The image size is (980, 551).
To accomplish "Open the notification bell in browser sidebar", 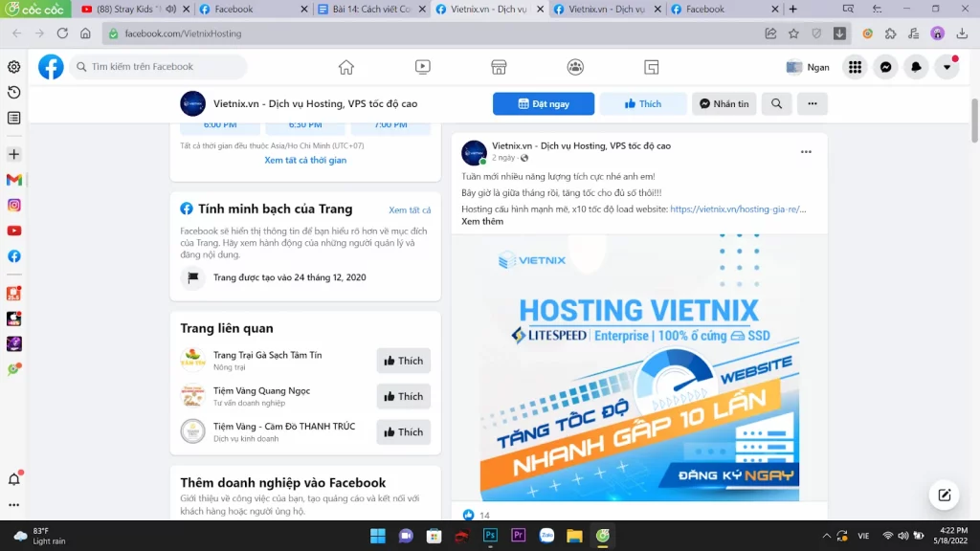I will 13,479.
